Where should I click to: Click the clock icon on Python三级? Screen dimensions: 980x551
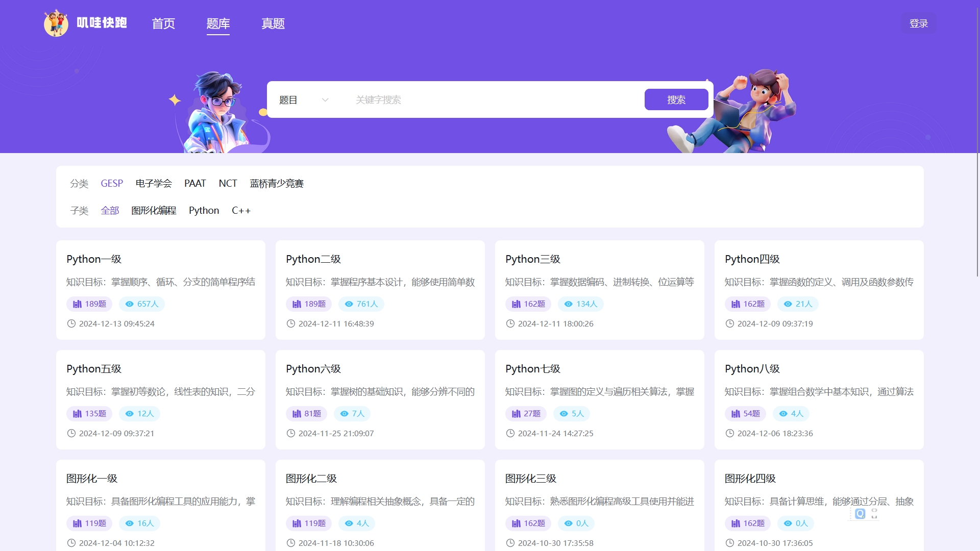[x=510, y=323]
